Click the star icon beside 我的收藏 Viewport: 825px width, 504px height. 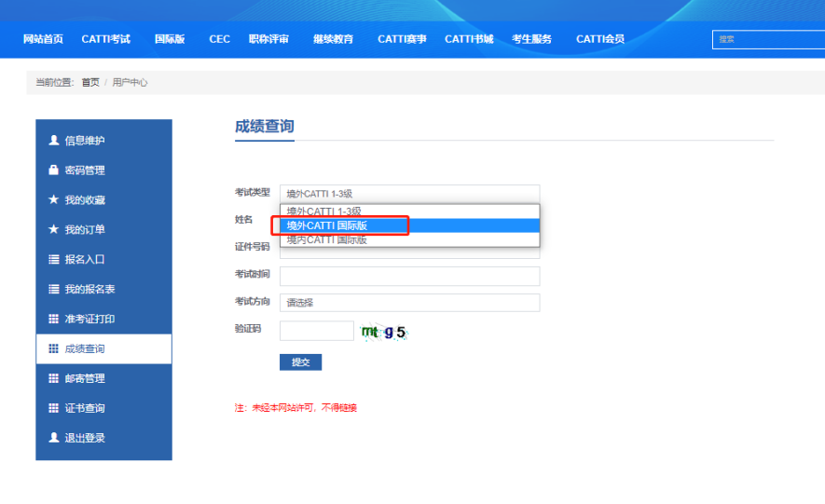54,199
